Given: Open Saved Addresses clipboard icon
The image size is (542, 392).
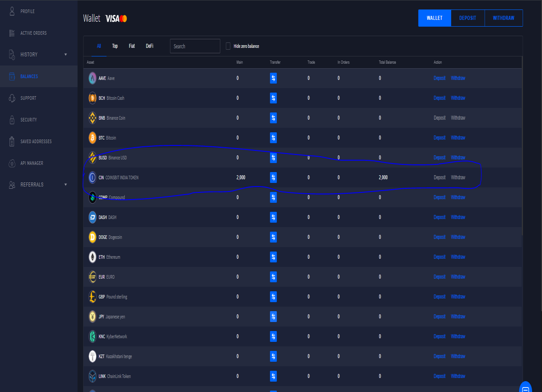Looking at the screenshot, I should point(12,141).
